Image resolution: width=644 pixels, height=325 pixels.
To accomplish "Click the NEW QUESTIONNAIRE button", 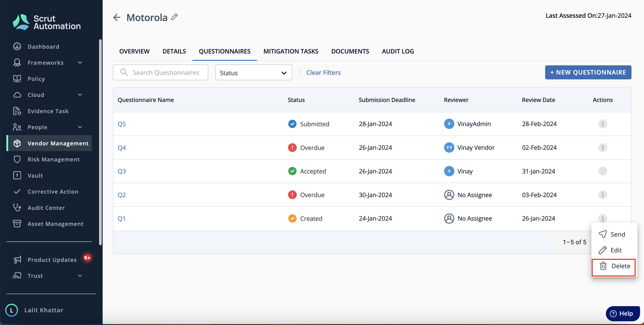I will [x=588, y=73].
